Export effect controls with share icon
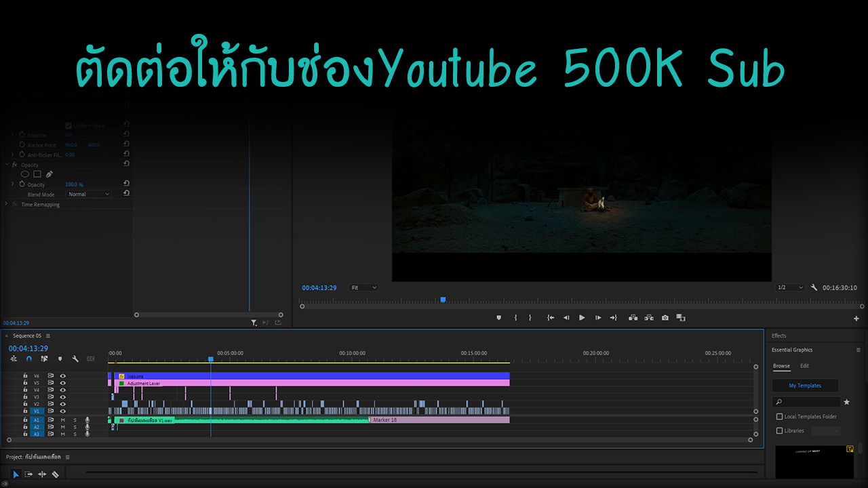Screen dimensions: 868x488 [x=278, y=323]
